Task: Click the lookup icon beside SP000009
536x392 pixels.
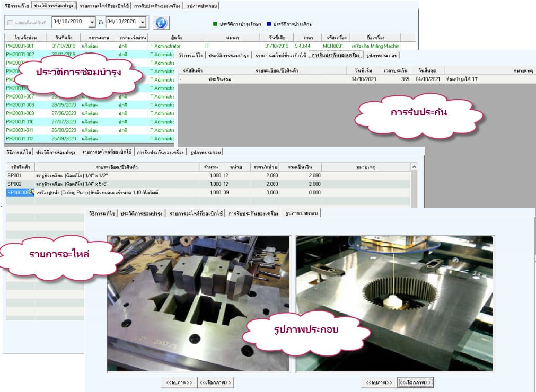Action: tap(31, 192)
